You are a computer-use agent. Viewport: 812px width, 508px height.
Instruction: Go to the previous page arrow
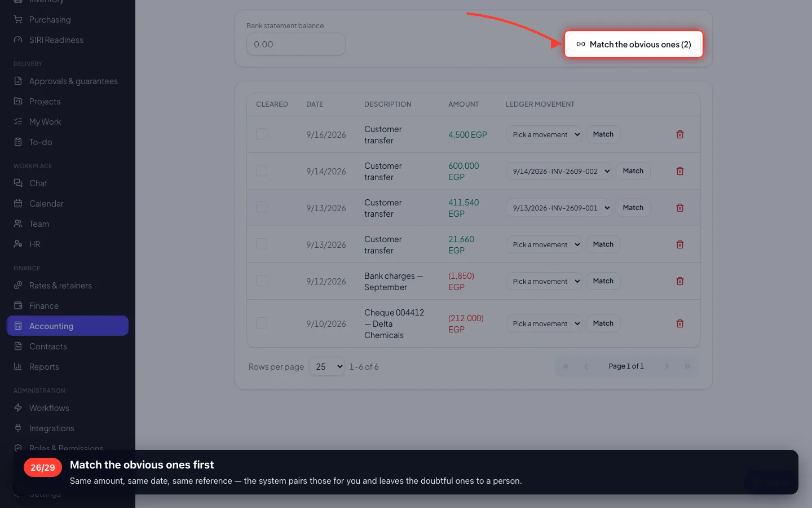(x=586, y=366)
